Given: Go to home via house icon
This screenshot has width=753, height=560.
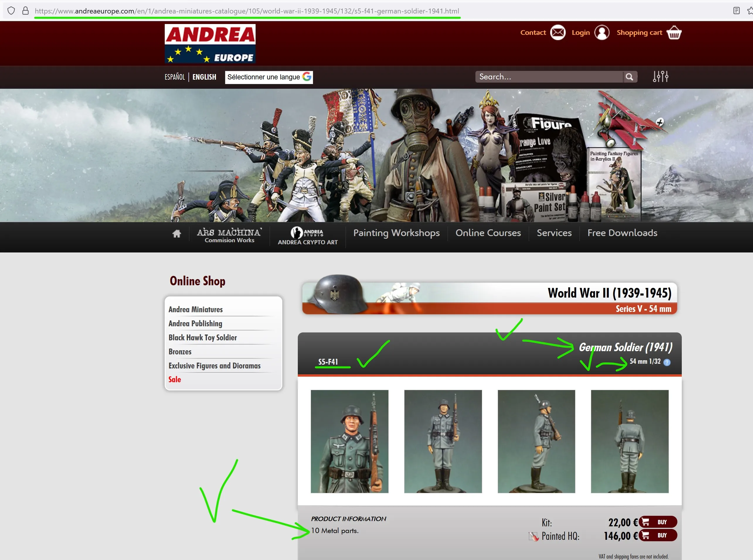Looking at the screenshot, I should [x=176, y=233].
